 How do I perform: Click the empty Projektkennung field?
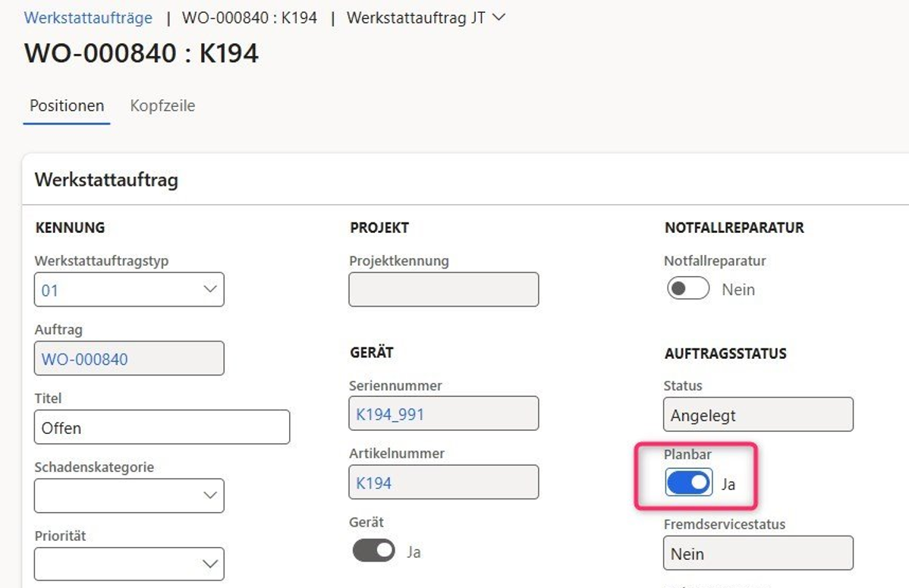[x=443, y=289]
